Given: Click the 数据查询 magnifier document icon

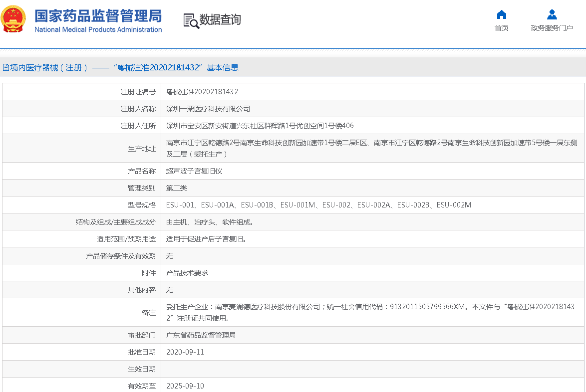Looking at the screenshot, I should (191, 20).
